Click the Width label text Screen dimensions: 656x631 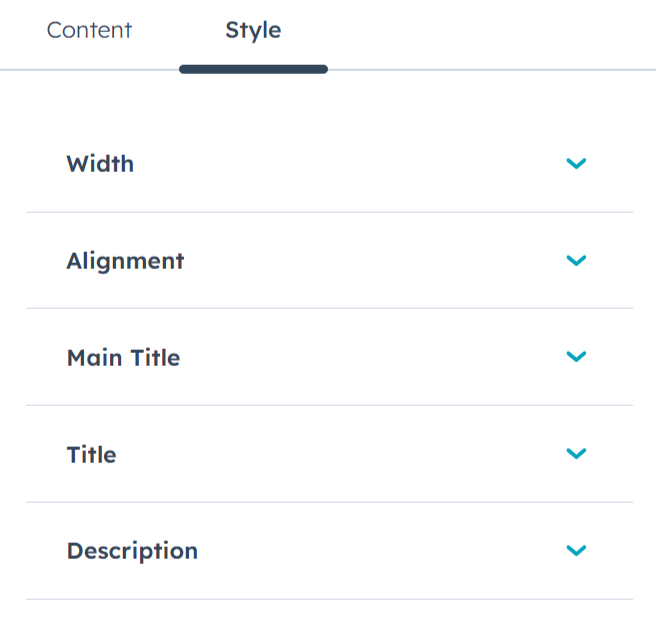pos(100,164)
